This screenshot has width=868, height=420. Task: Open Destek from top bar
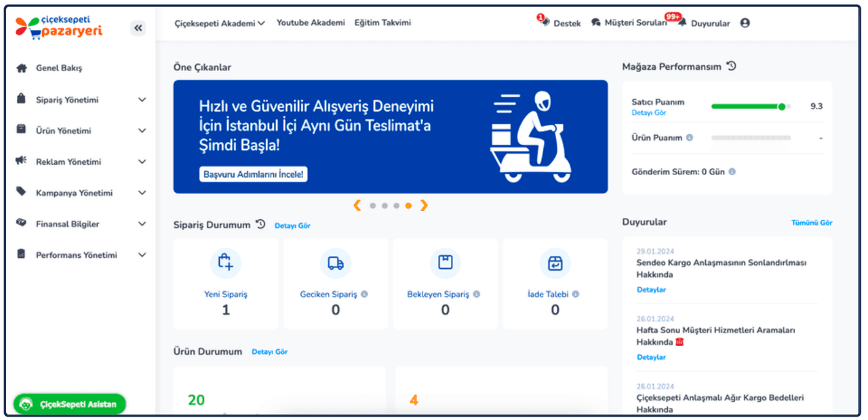pos(567,23)
